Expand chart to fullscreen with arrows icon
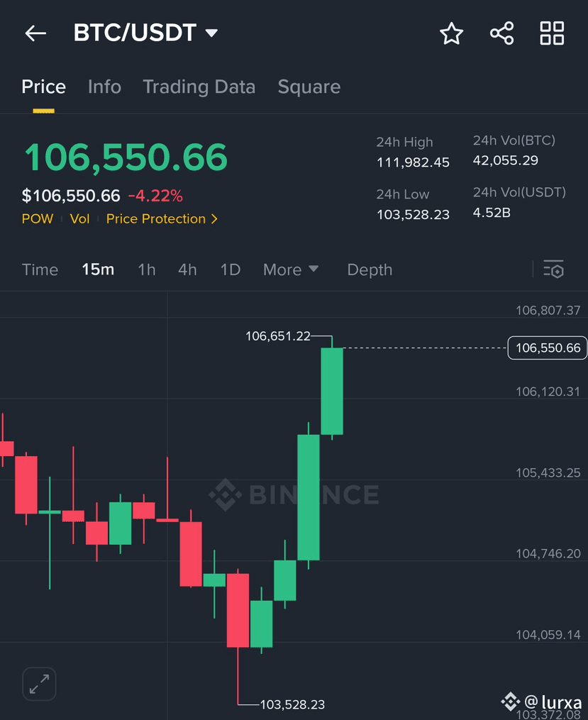The width and height of the screenshot is (588, 720). click(40, 684)
